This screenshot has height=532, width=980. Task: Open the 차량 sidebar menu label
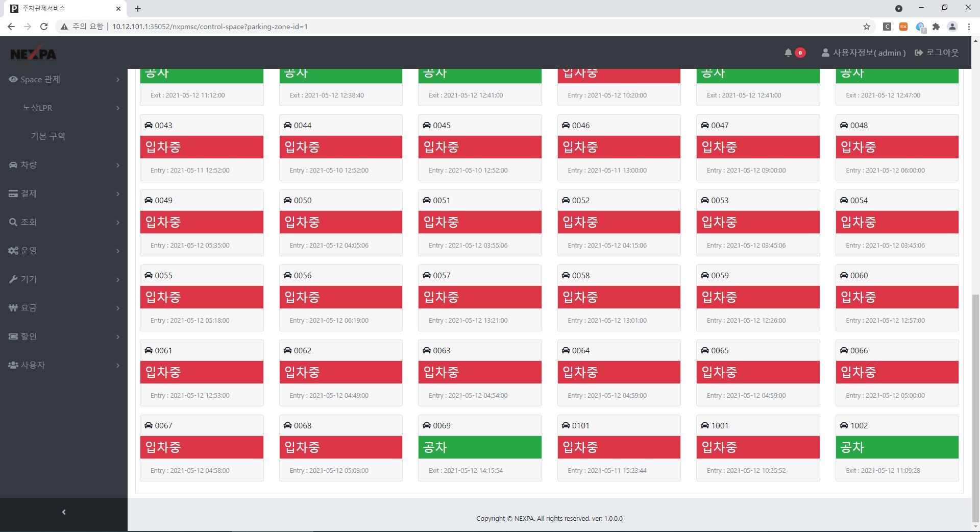(29, 165)
